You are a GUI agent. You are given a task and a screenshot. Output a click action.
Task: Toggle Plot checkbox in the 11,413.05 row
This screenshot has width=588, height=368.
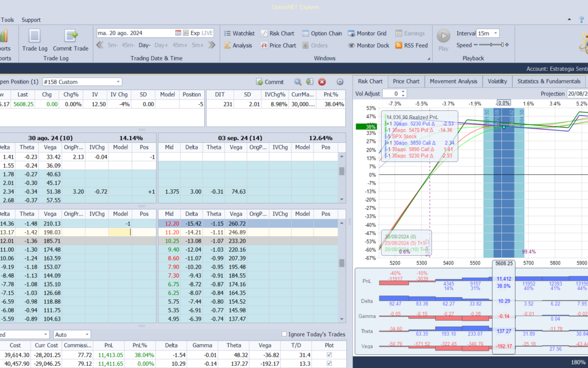pos(329,355)
